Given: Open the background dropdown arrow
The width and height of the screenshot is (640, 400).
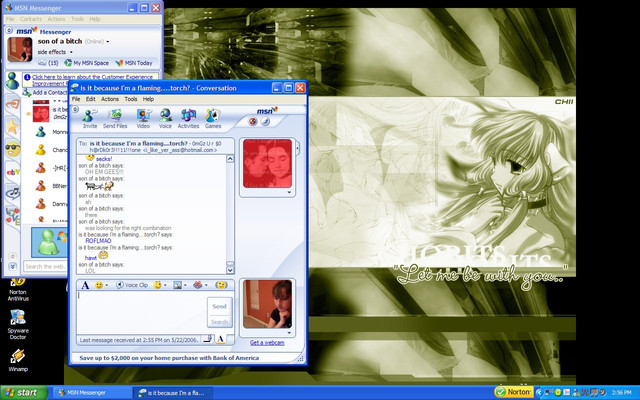Looking at the screenshot, I should coord(186,285).
